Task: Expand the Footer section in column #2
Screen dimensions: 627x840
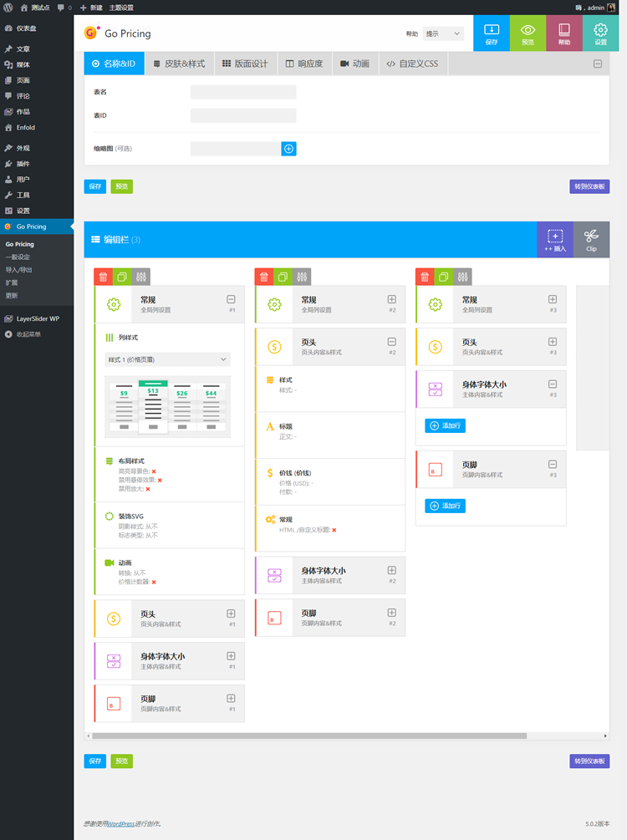Action: click(391, 613)
